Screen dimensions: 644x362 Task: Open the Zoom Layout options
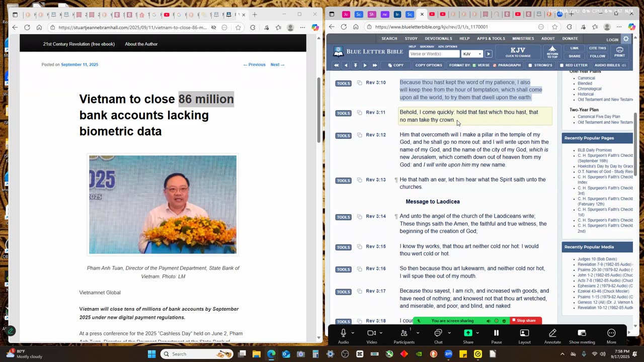(524, 333)
